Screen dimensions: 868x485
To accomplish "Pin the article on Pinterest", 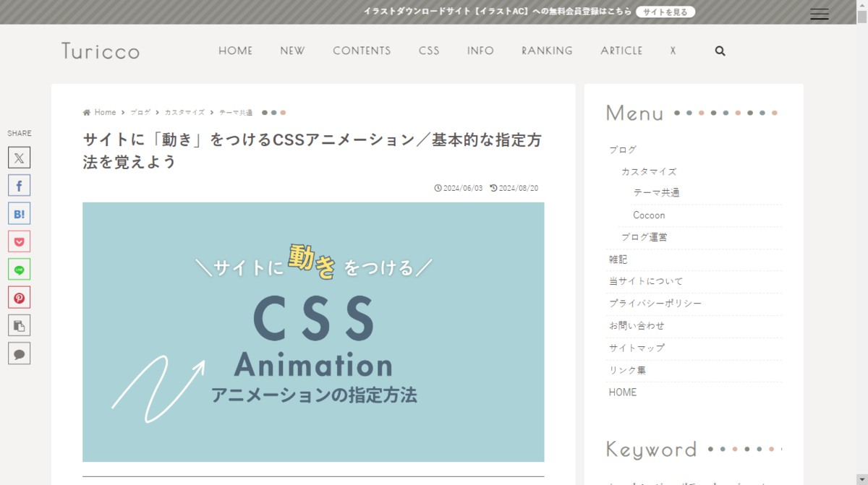I will (x=19, y=297).
